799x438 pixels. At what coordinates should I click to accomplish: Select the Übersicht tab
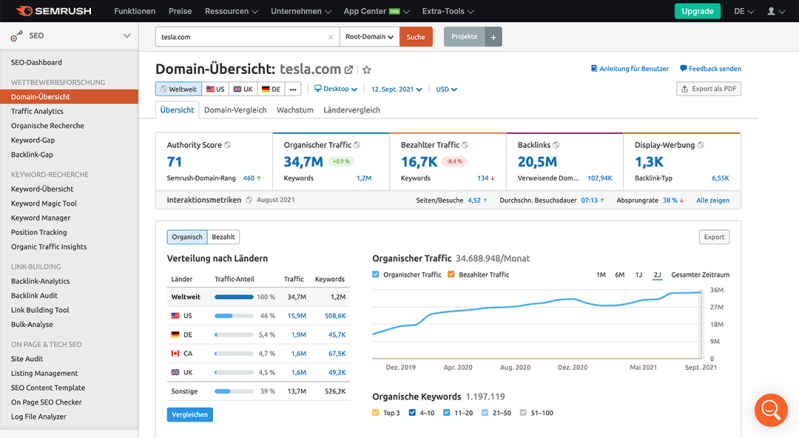tap(177, 110)
